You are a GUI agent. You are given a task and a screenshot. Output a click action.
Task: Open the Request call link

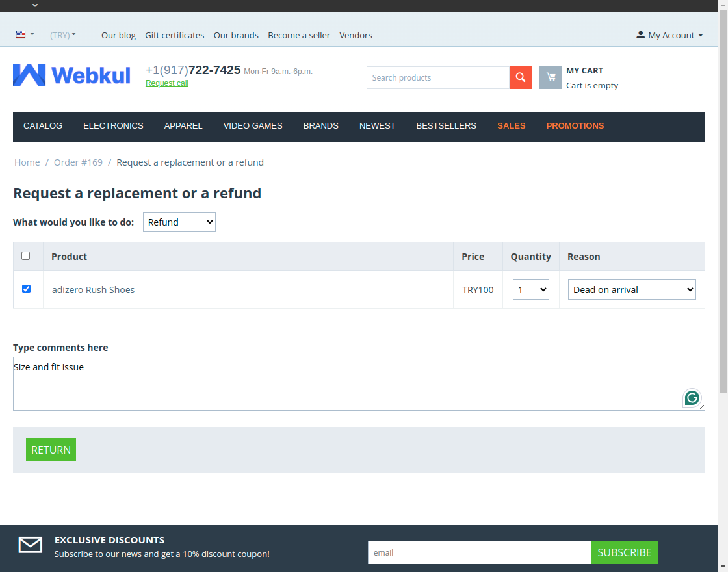[x=166, y=83]
